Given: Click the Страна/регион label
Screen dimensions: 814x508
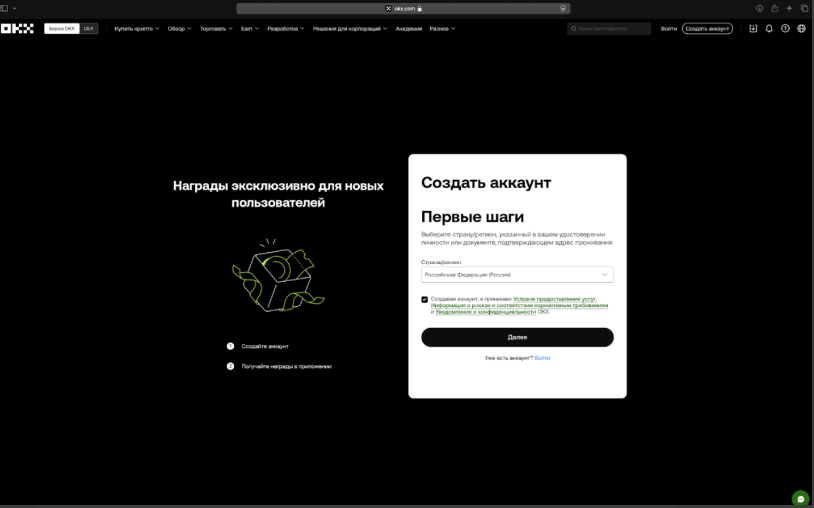Looking at the screenshot, I should tap(441, 262).
